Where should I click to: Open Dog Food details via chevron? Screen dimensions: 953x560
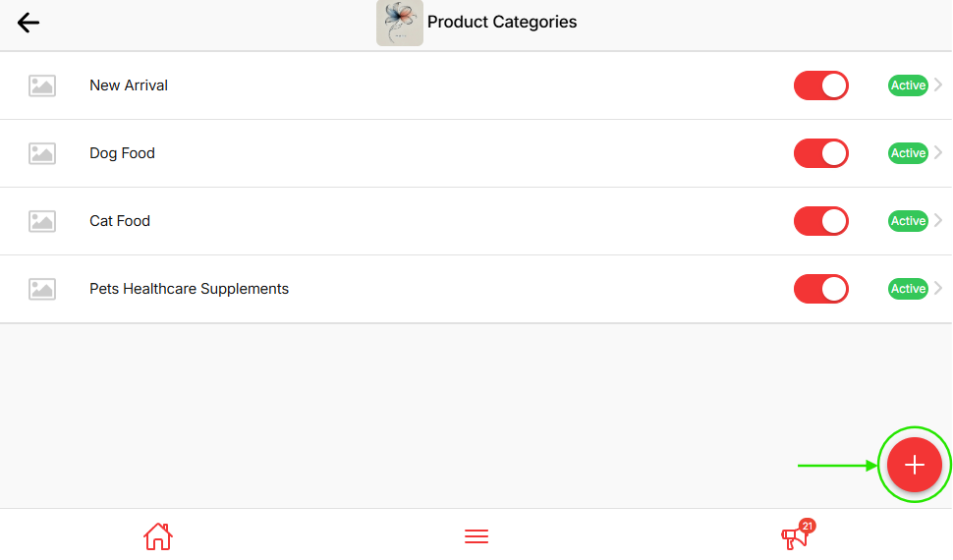(x=938, y=153)
